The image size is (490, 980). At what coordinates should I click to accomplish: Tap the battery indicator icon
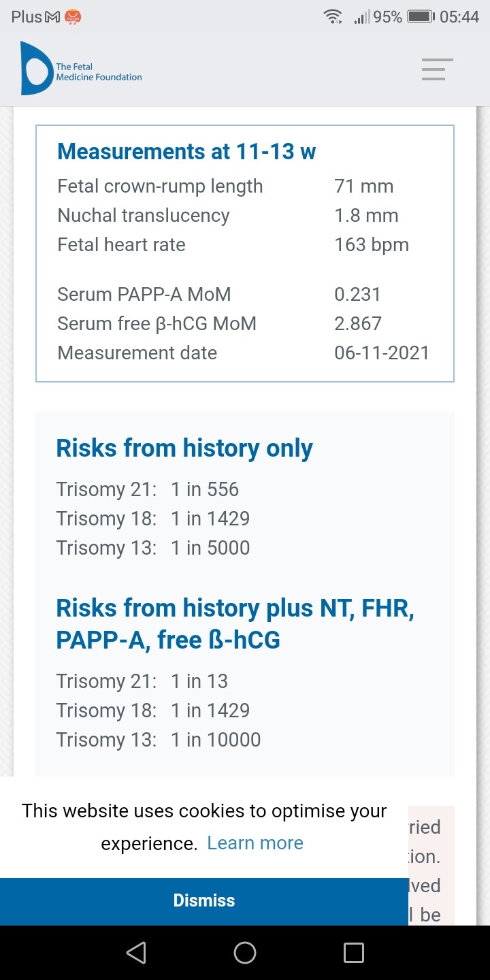tap(421, 17)
